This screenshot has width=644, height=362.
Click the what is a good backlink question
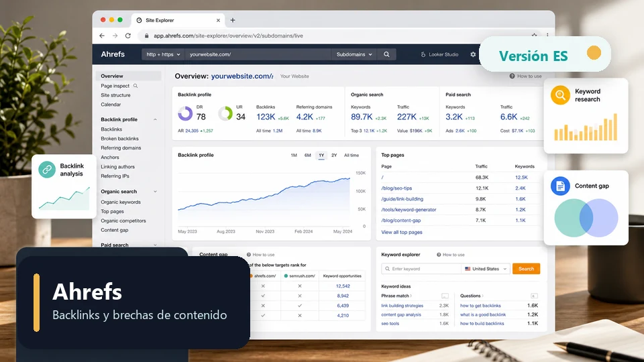(x=483, y=315)
